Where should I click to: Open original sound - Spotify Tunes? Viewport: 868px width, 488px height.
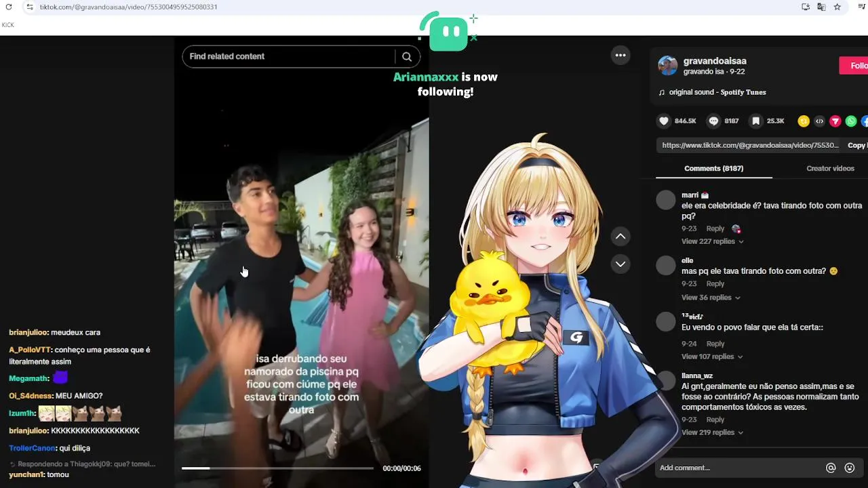click(717, 92)
